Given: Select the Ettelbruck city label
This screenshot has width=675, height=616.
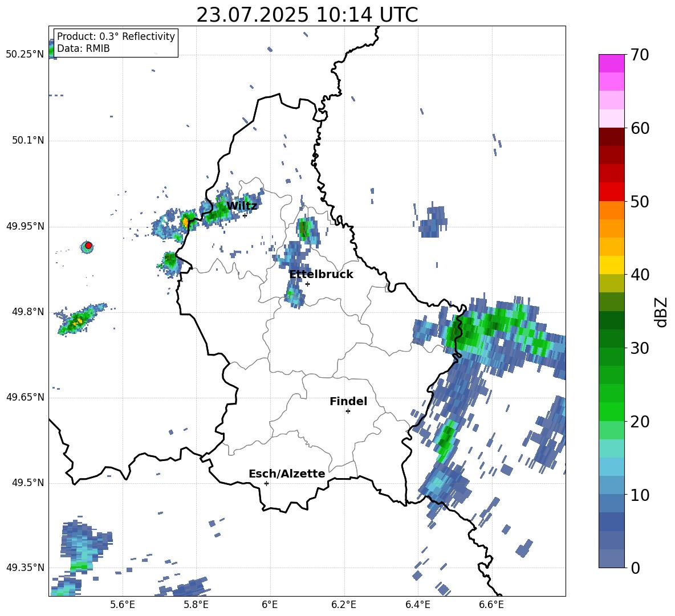Looking at the screenshot, I should pyautogui.click(x=321, y=274).
